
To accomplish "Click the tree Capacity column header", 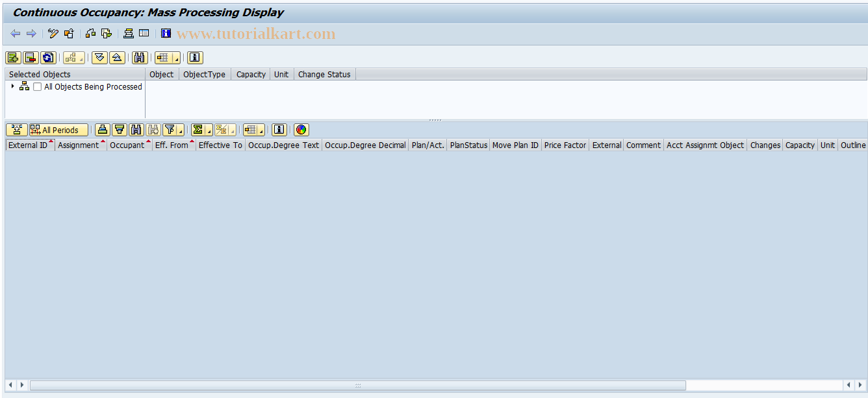I will tap(251, 74).
